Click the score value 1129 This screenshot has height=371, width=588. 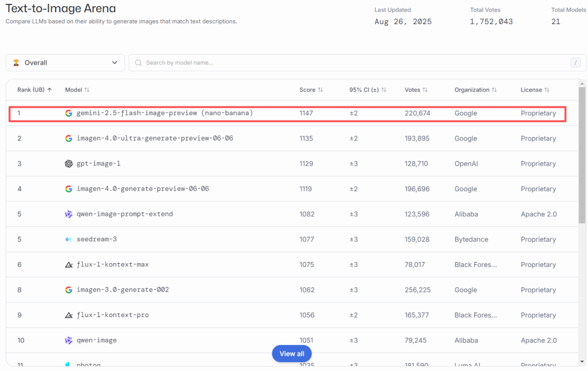(x=306, y=163)
